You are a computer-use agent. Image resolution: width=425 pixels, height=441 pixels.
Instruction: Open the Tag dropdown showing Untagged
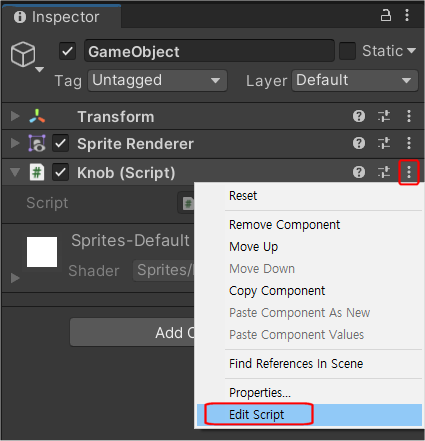click(x=157, y=80)
